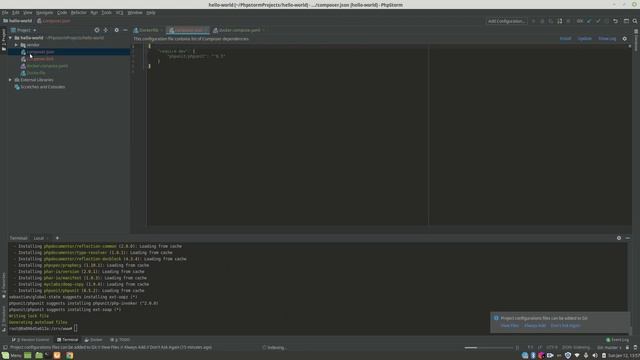Open Project panel settings gear
640x360 pixels.
click(x=116, y=30)
